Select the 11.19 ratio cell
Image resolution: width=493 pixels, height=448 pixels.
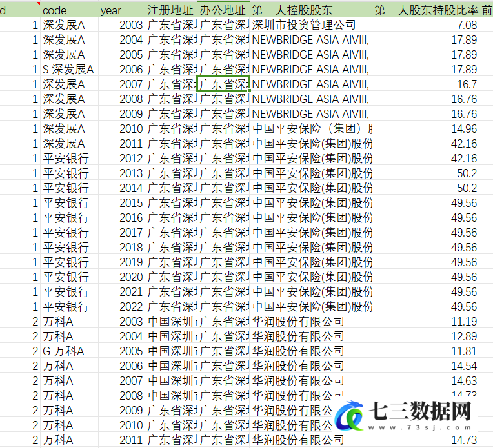point(425,322)
